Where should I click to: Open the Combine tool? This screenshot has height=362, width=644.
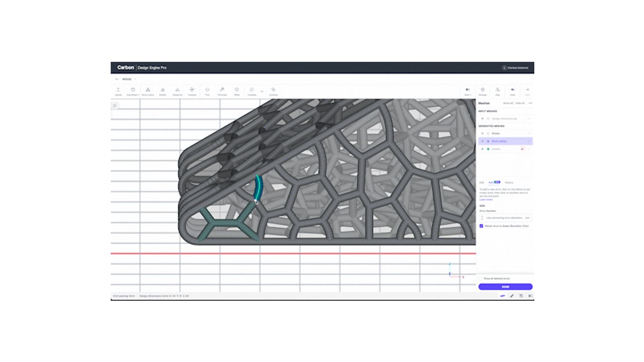273,90
